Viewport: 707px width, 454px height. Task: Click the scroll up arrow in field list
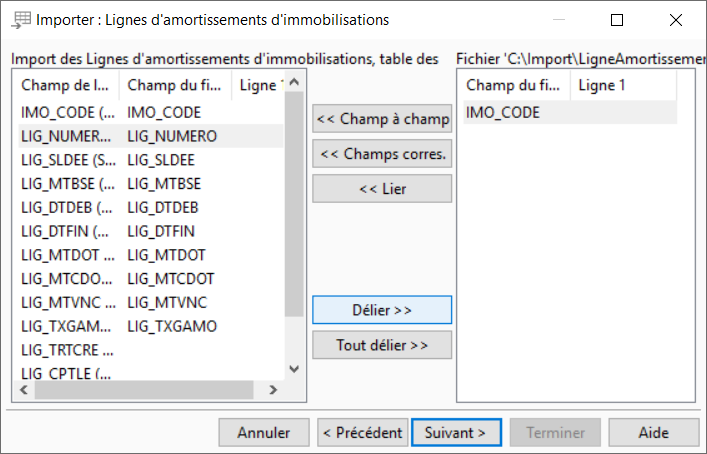pyautogui.click(x=294, y=82)
